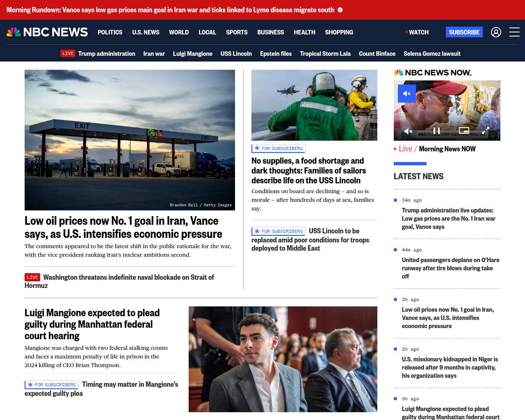This screenshot has height=420, width=525.
Task: Toggle picture-in-picture for the live video
Action: click(464, 130)
